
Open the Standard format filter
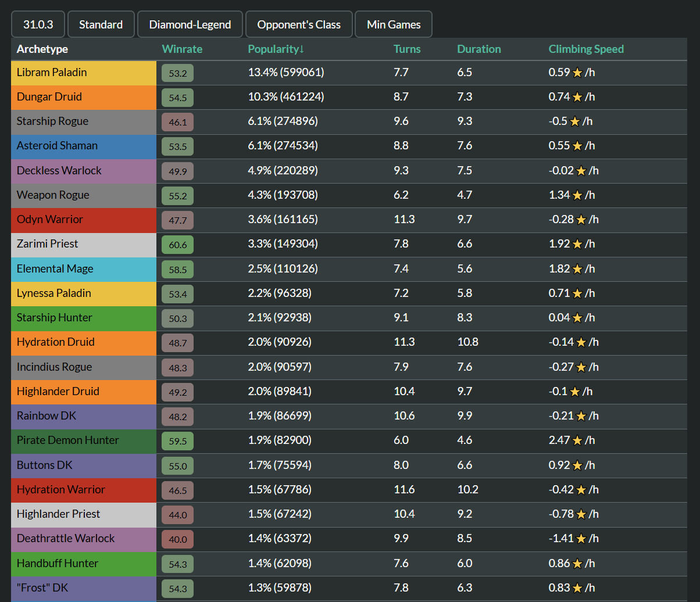point(101,24)
